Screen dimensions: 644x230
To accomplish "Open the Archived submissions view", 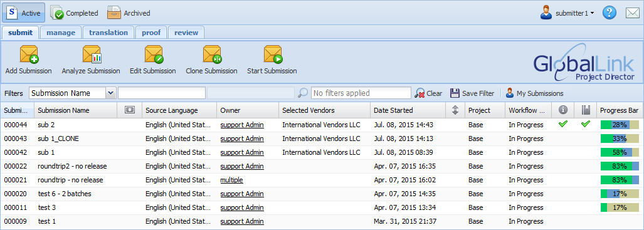I will (x=129, y=13).
